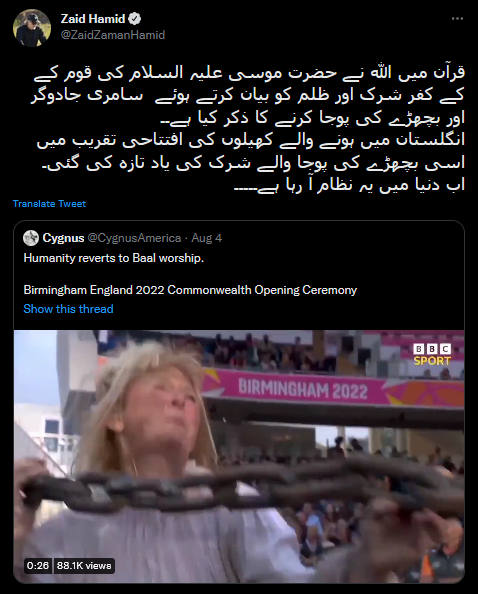Click the Urdu tweet text body

pos(248,129)
